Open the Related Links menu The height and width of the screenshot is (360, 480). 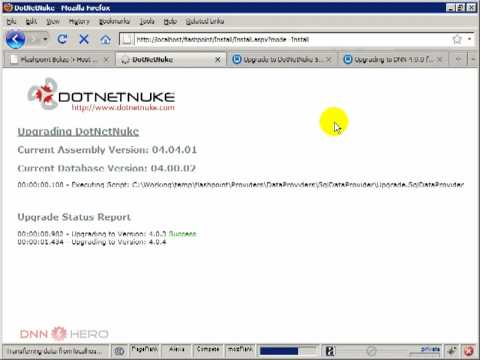point(205,21)
